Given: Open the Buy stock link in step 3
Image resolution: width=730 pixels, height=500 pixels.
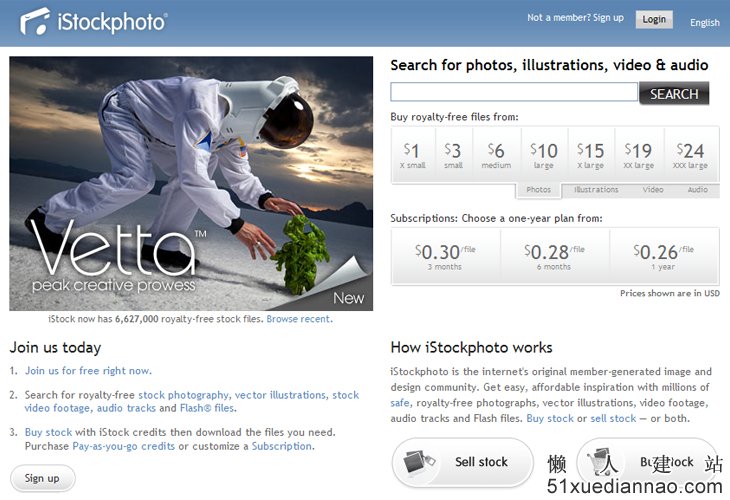Looking at the screenshot, I should point(48,432).
